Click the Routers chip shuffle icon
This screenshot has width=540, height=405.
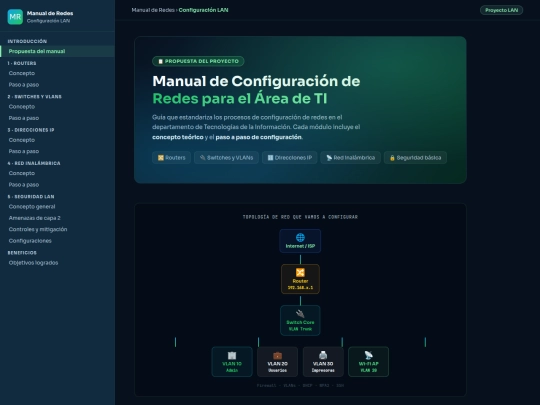point(160,158)
